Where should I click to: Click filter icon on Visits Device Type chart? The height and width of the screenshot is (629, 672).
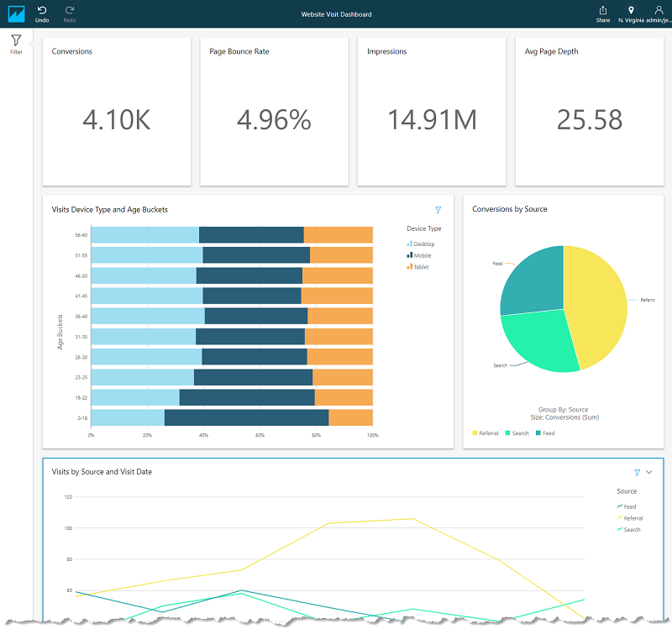click(438, 210)
